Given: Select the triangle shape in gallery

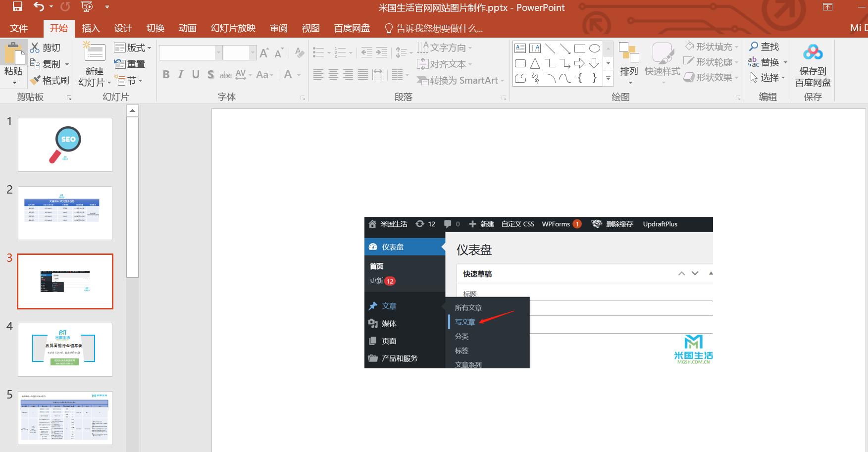Looking at the screenshot, I should click(x=535, y=63).
